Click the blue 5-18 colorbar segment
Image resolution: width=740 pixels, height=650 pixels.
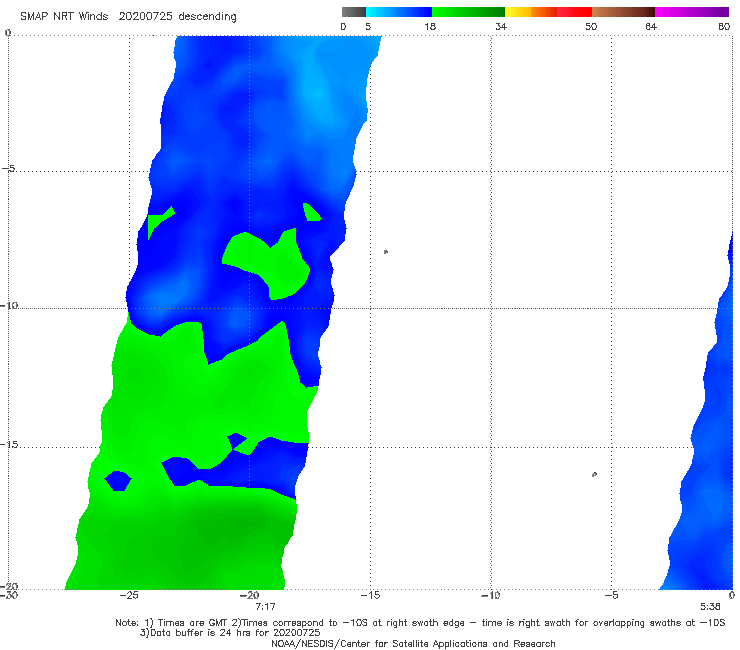click(399, 12)
